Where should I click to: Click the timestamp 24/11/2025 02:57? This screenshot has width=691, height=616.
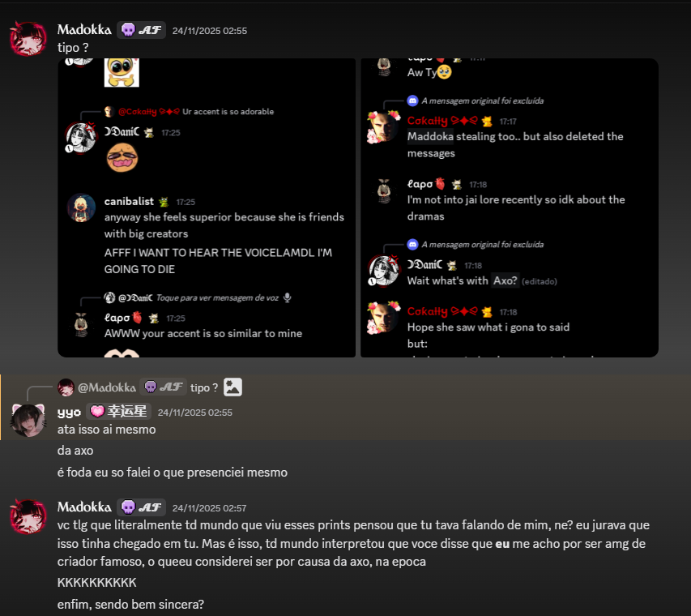209,508
